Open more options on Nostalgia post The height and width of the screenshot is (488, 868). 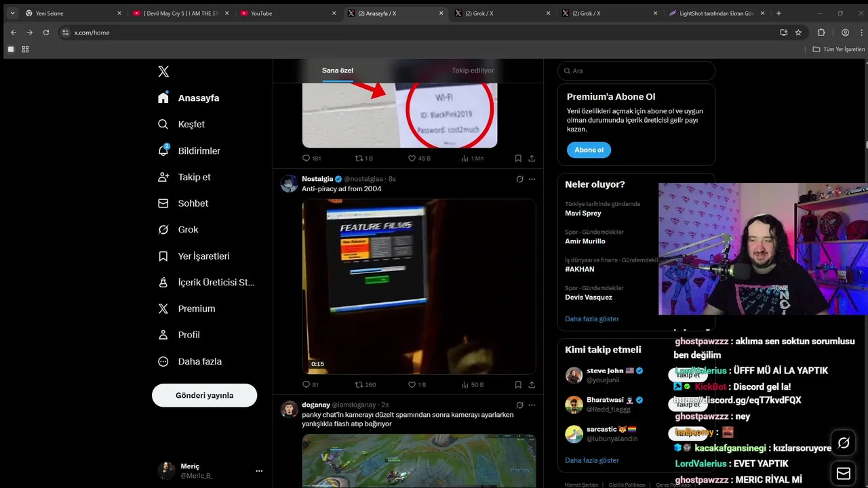532,179
